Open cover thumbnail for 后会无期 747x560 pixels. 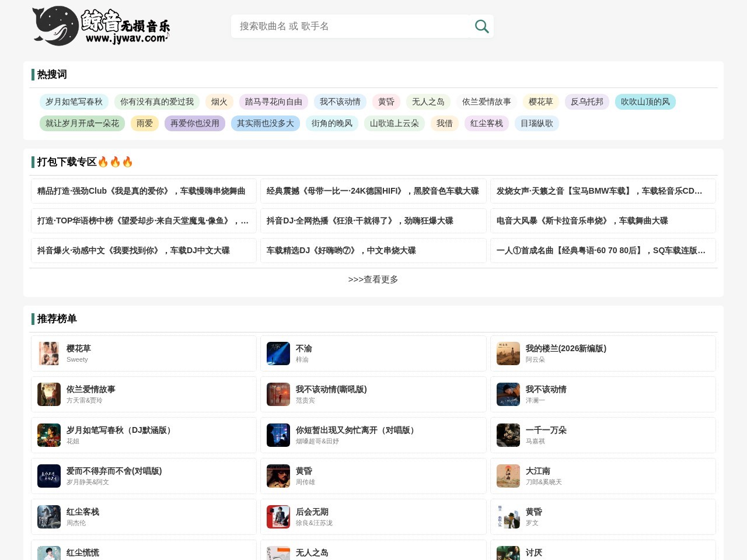point(278,517)
